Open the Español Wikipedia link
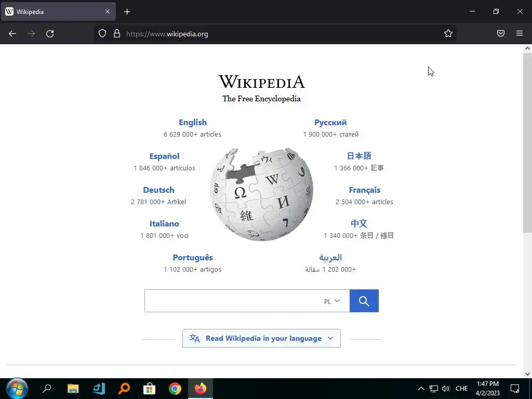This screenshot has width=532, height=399. [x=164, y=156]
